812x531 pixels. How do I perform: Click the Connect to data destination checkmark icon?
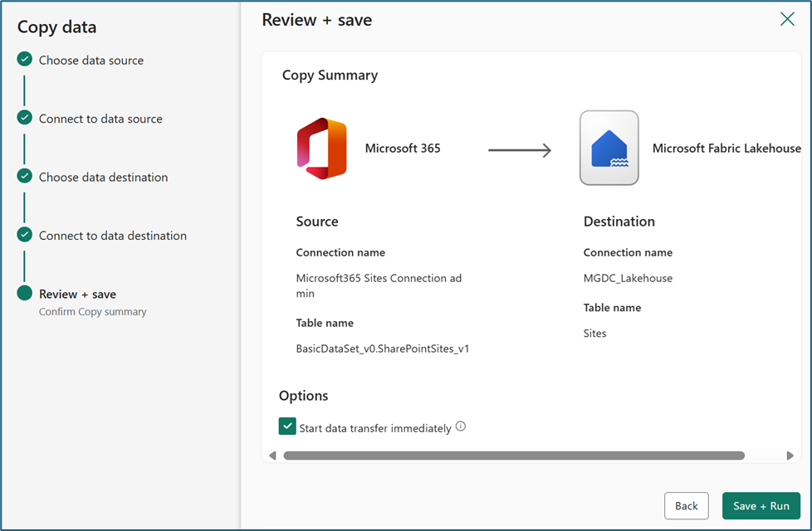click(24, 235)
